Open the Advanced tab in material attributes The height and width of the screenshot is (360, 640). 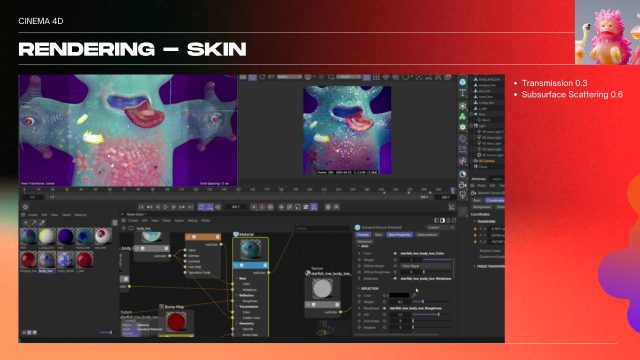364,241
